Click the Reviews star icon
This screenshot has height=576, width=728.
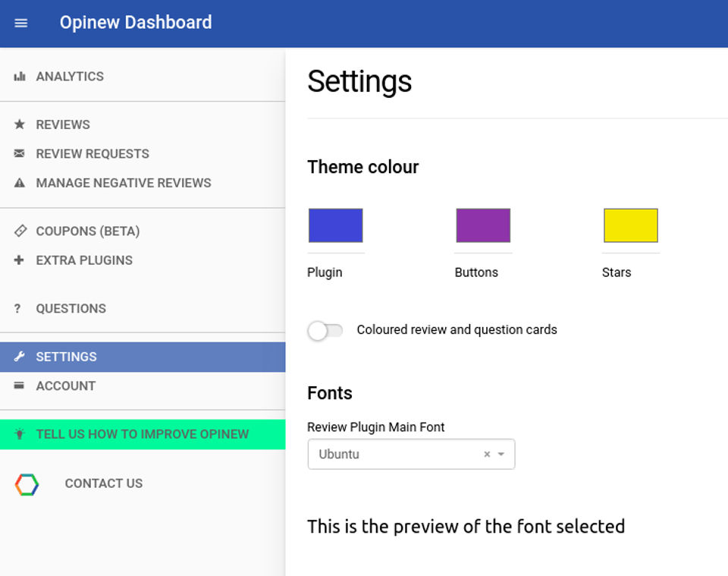tap(20, 124)
